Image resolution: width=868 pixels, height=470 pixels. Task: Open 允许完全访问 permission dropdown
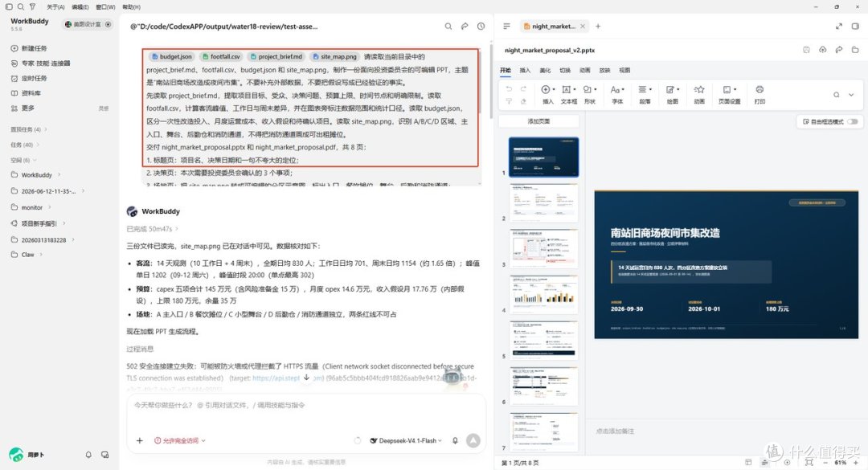pyautogui.click(x=180, y=440)
